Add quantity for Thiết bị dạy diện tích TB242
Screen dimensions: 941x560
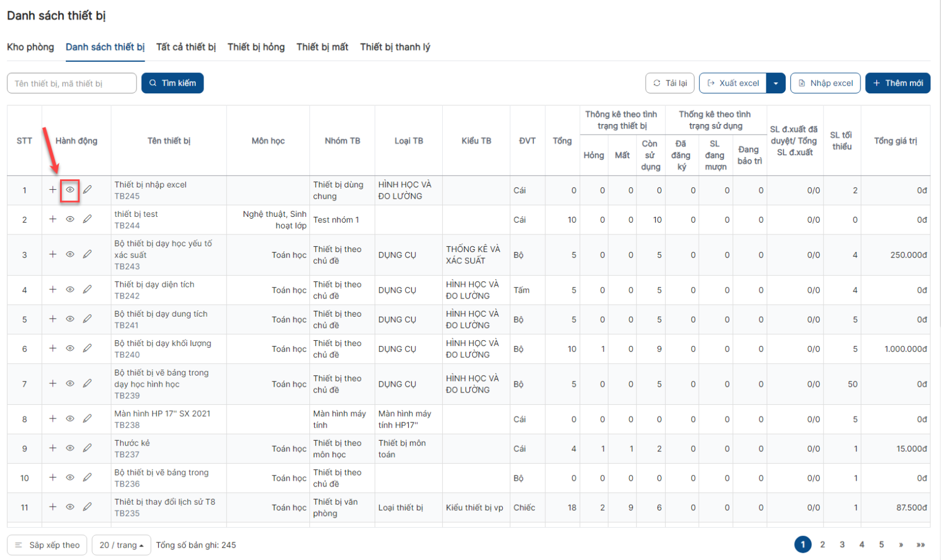coord(53,290)
